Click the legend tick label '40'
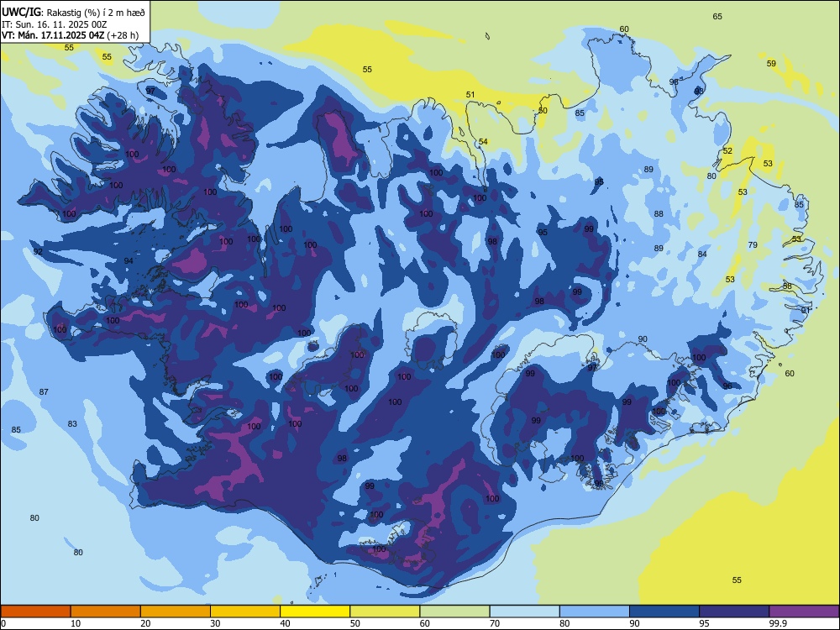 pyautogui.click(x=285, y=623)
